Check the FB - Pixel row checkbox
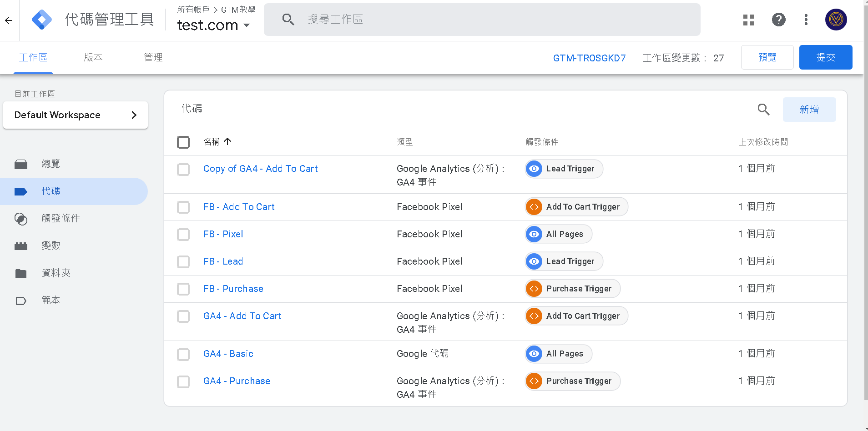 183,235
